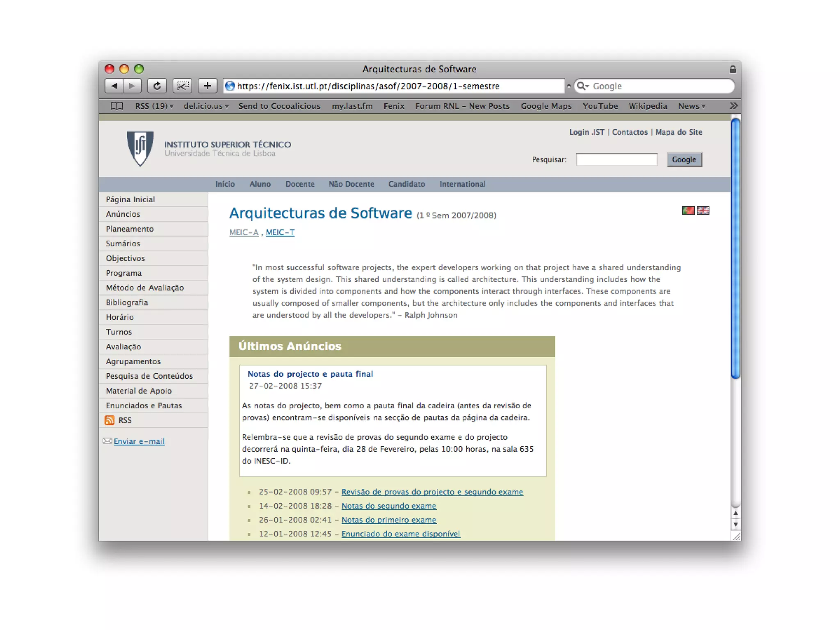This screenshot has width=840, height=630.
Task: Add bookmark with the plus button
Action: (207, 86)
